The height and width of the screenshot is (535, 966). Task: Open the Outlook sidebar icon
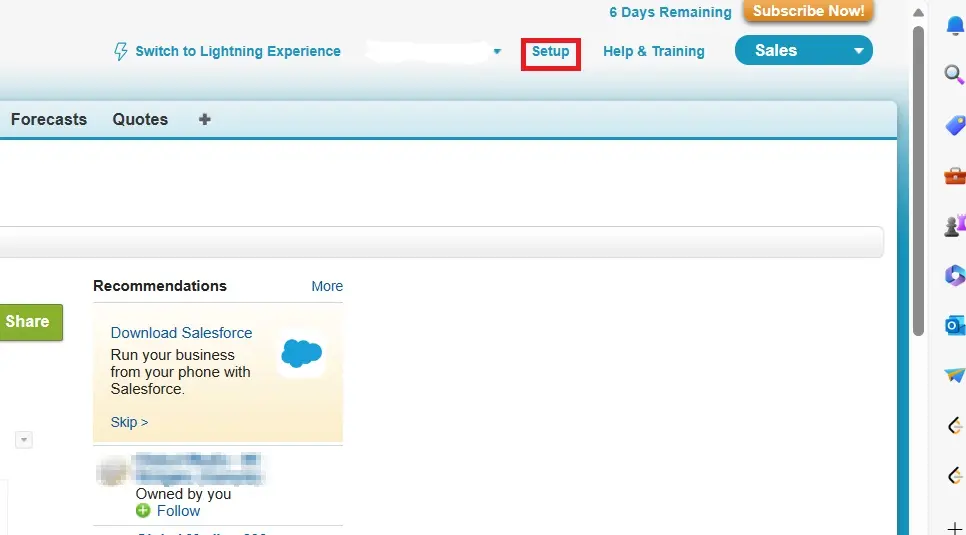coord(955,325)
